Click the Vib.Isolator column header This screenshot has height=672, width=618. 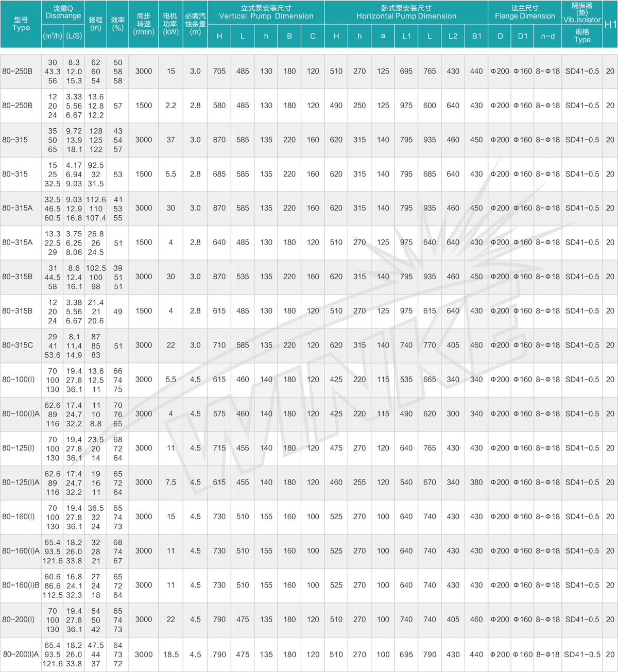pyautogui.click(x=582, y=12)
